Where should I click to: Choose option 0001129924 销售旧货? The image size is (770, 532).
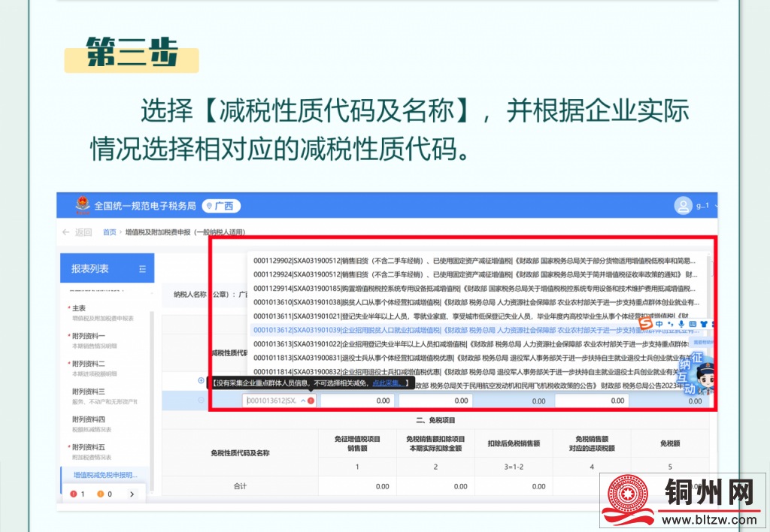pos(476,274)
